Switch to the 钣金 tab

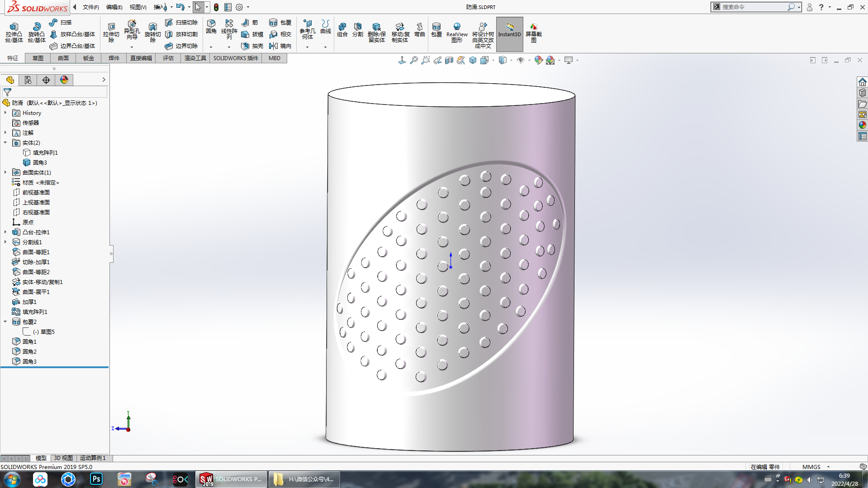89,58
